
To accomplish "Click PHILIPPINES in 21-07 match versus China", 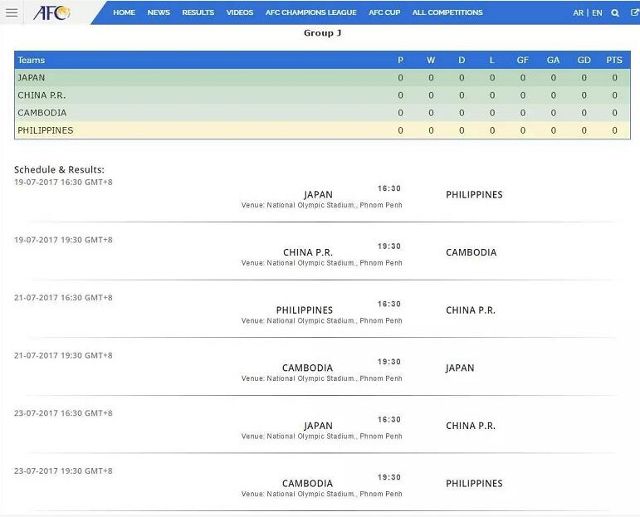I will 304,310.
